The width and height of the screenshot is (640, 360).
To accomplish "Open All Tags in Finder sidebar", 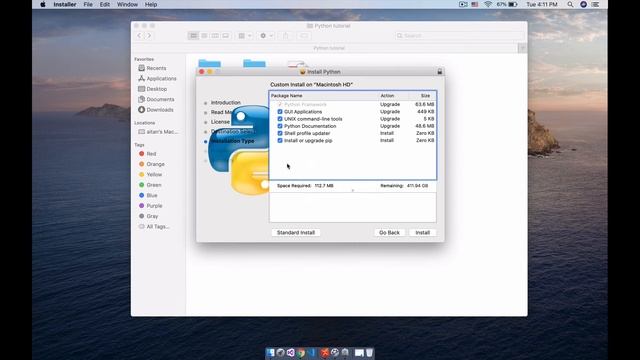I will [158, 227].
